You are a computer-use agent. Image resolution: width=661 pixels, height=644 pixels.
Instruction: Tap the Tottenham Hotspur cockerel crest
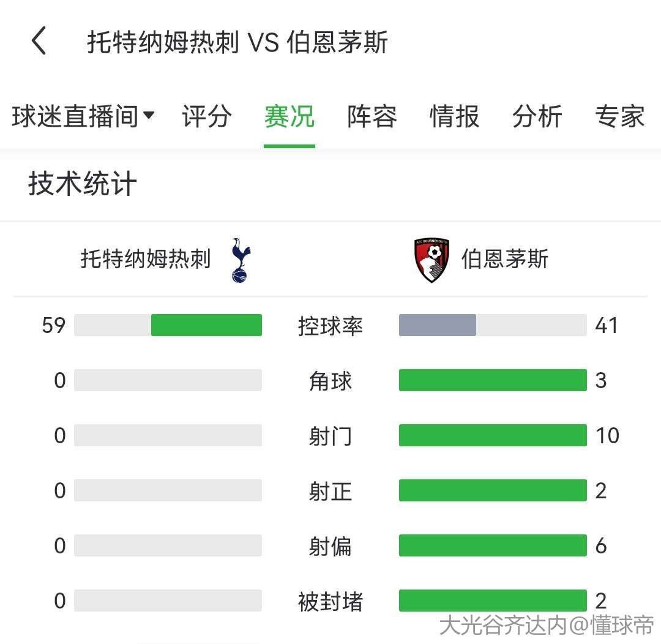click(x=241, y=260)
